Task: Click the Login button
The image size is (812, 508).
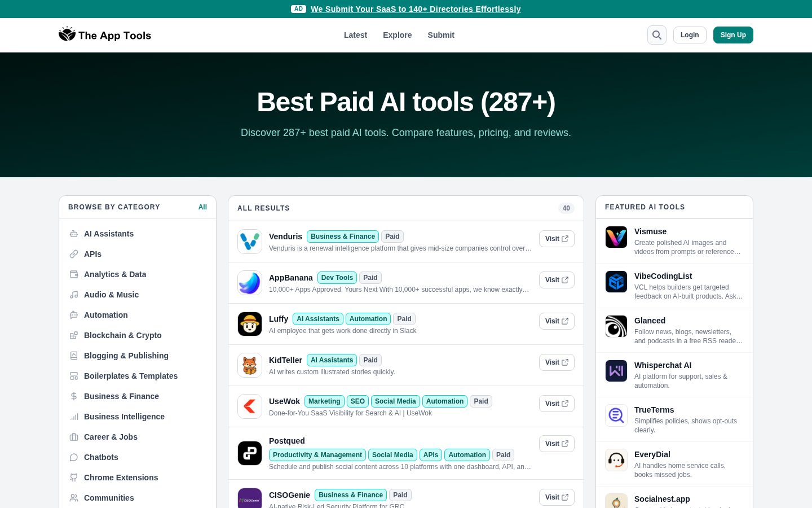Action: 690,35
